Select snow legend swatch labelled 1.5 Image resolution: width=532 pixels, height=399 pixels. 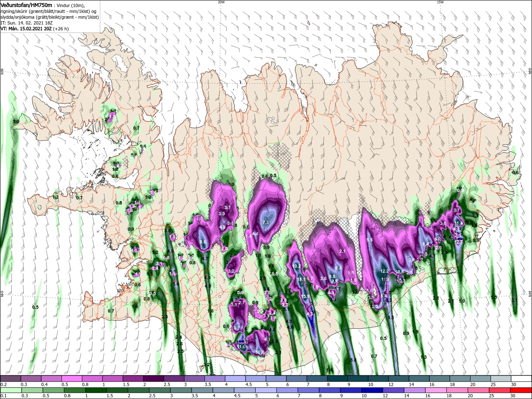pyautogui.click(x=133, y=379)
